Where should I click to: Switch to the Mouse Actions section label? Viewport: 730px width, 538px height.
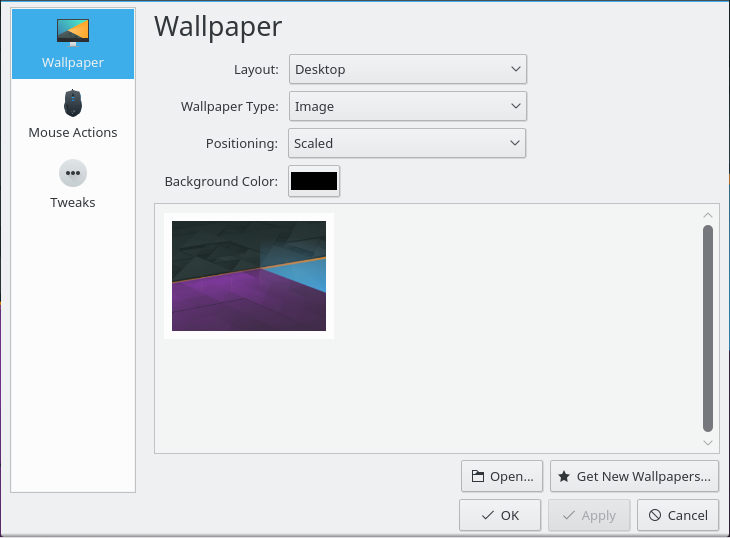click(x=73, y=132)
